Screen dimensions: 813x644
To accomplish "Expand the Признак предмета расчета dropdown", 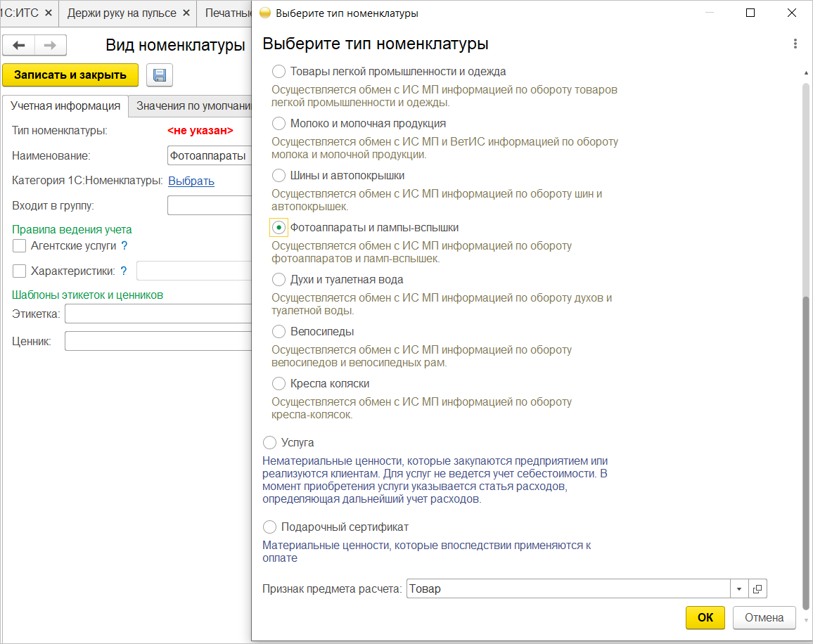I will [x=739, y=588].
